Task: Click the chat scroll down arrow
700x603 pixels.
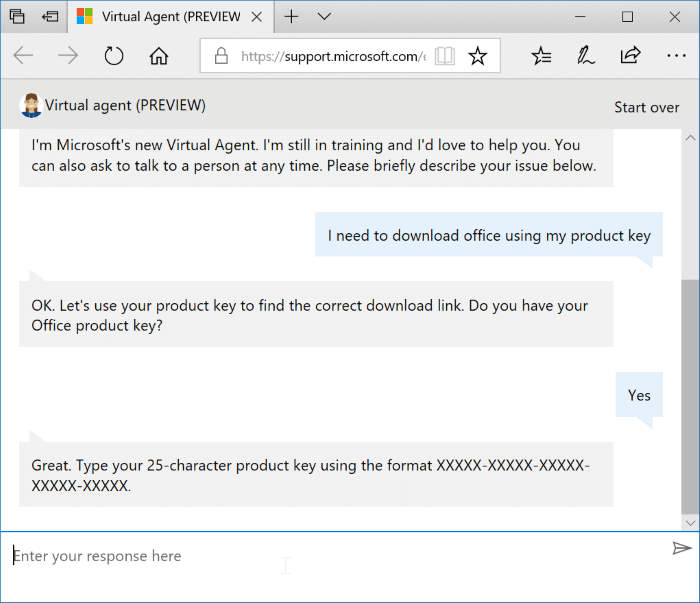Action: click(690, 523)
